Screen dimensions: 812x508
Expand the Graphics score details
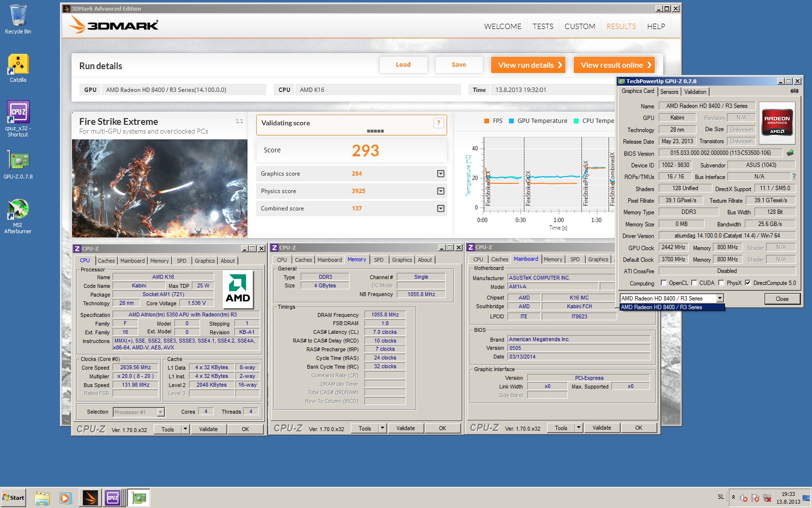click(441, 174)
